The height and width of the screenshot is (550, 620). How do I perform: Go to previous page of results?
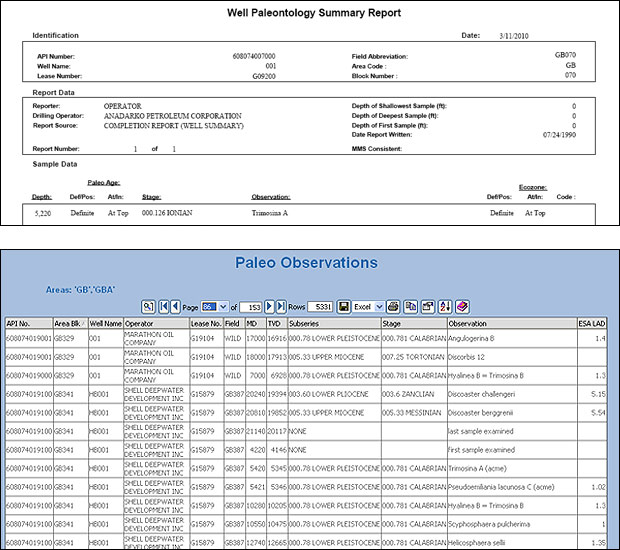(x=175, y=306)
